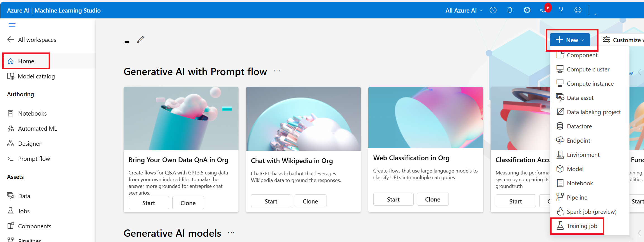Screen dimensions: 644x242
Task: Expand the All Azure AI dropdown
Action: point(464,11)
